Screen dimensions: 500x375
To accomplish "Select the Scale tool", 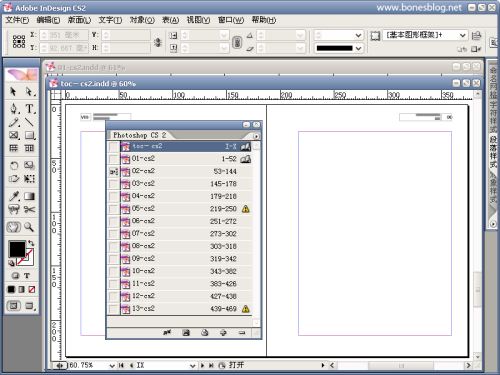I will (30, 165).
